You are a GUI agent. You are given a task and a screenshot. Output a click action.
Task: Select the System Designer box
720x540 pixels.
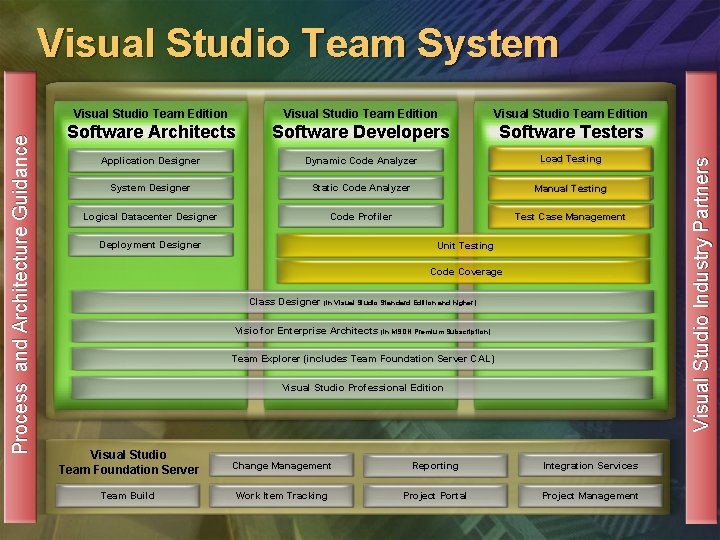click(x=151, y=188)
